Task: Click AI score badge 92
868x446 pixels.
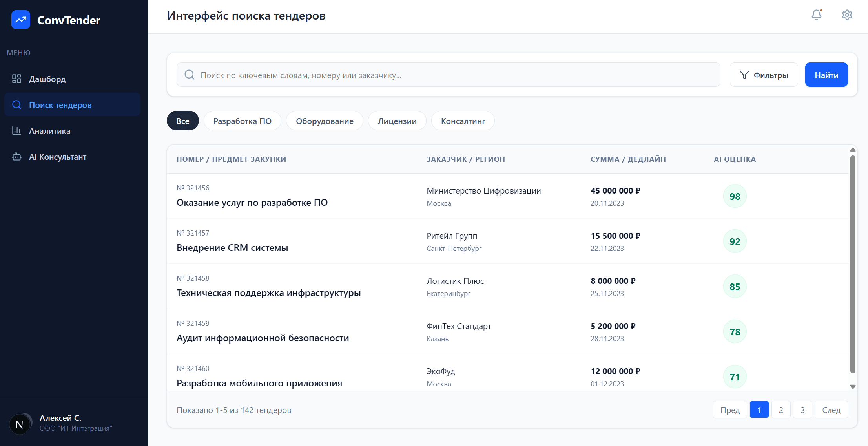Action: point(735,241)
